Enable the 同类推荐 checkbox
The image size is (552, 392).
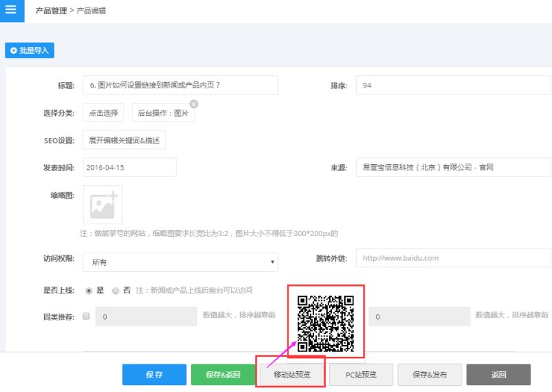point(86,317)
